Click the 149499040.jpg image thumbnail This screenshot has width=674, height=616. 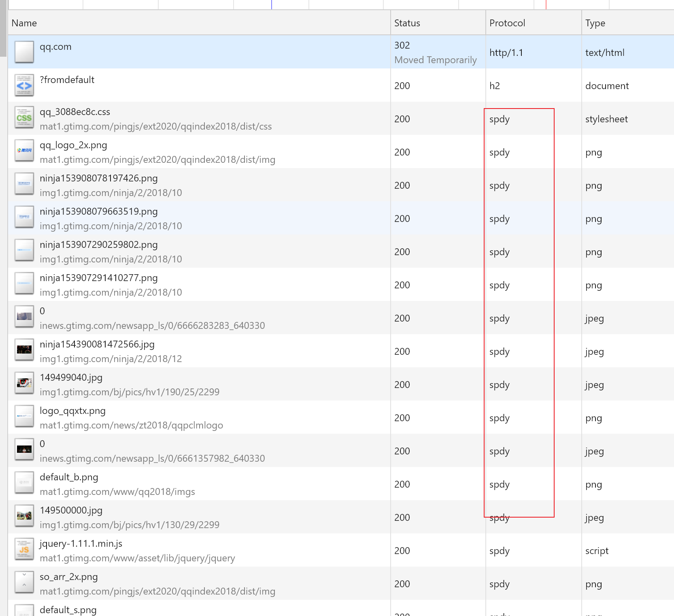[24, 384]
